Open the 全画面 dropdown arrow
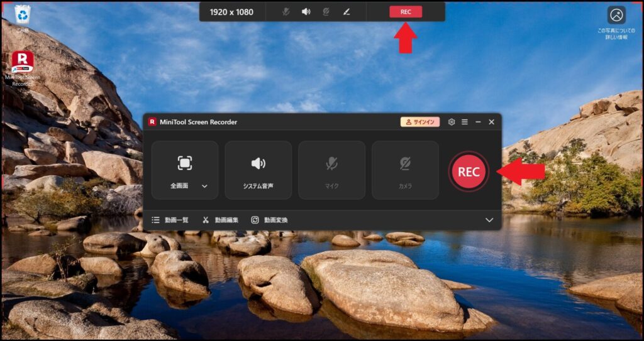644x341 pixels. (x=204, y=187)
